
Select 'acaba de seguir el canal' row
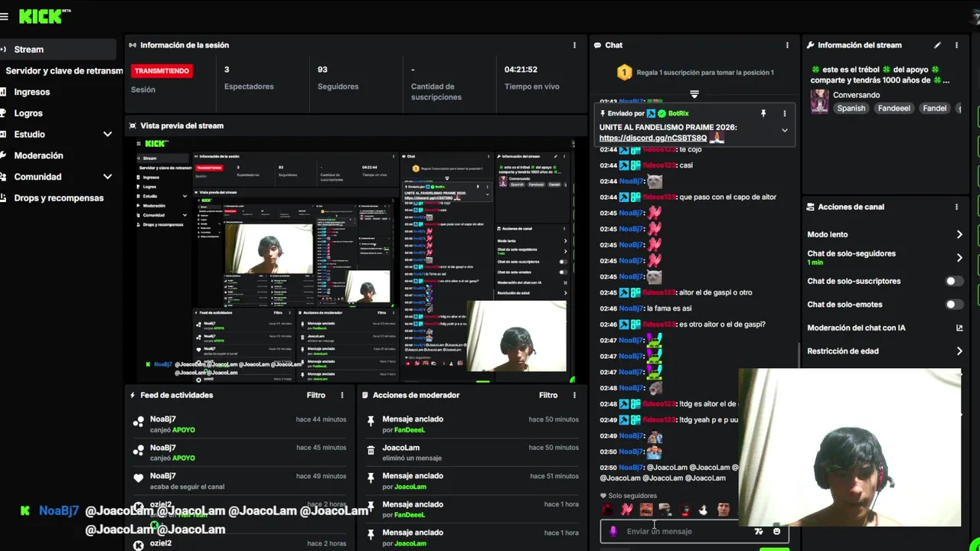pos(238,481)
